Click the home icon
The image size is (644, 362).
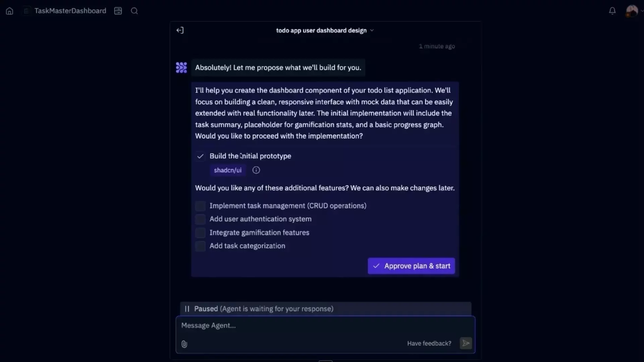[x=9, y=11]
